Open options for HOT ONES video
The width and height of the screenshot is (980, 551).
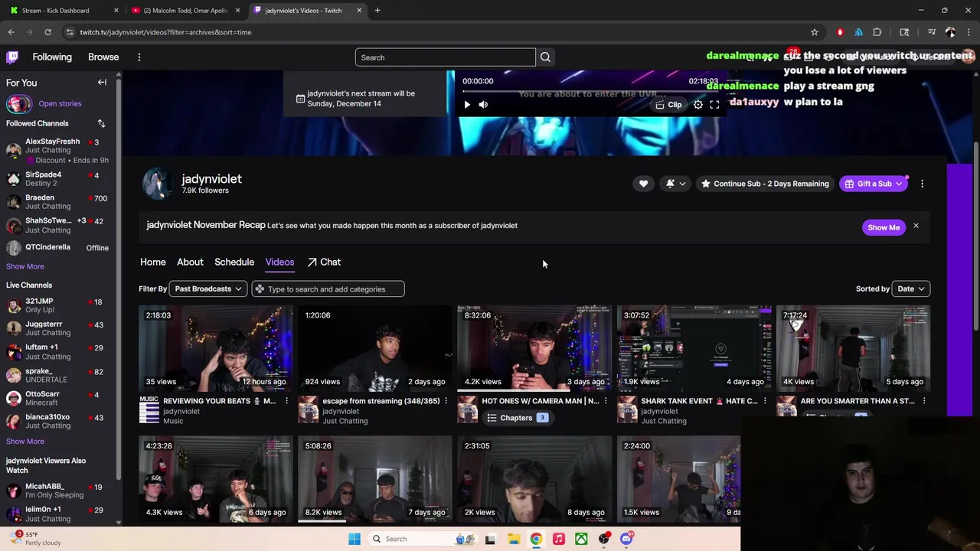click(605, 401)
